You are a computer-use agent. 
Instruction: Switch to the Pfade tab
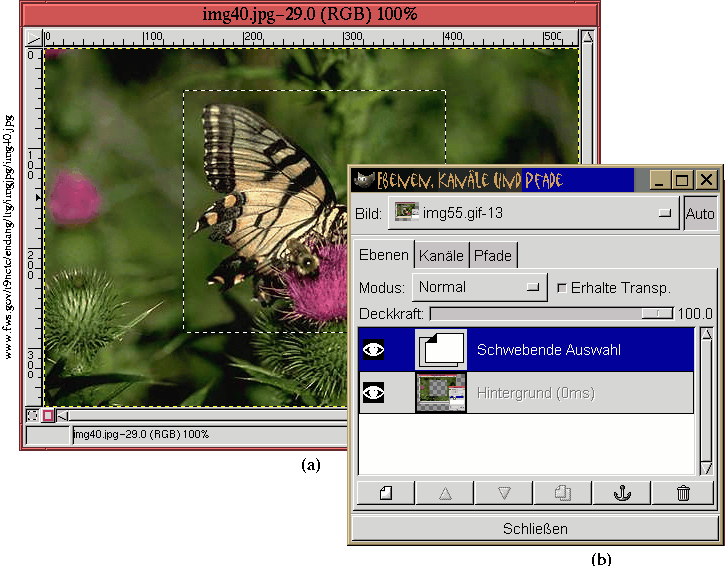click(492, 256)
